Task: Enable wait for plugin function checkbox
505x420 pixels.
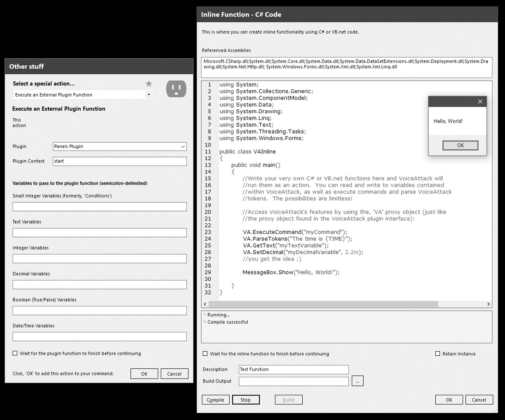Action: click(x=15, y=353)
